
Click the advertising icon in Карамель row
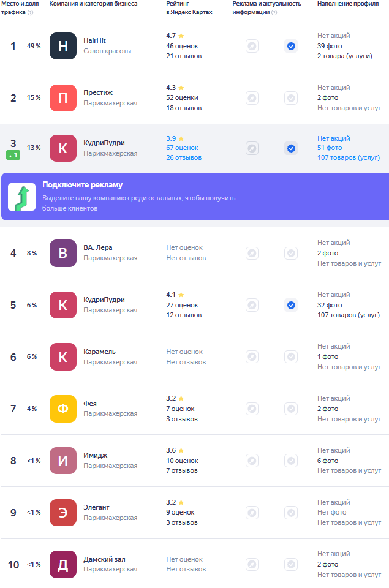click(252, 356)
